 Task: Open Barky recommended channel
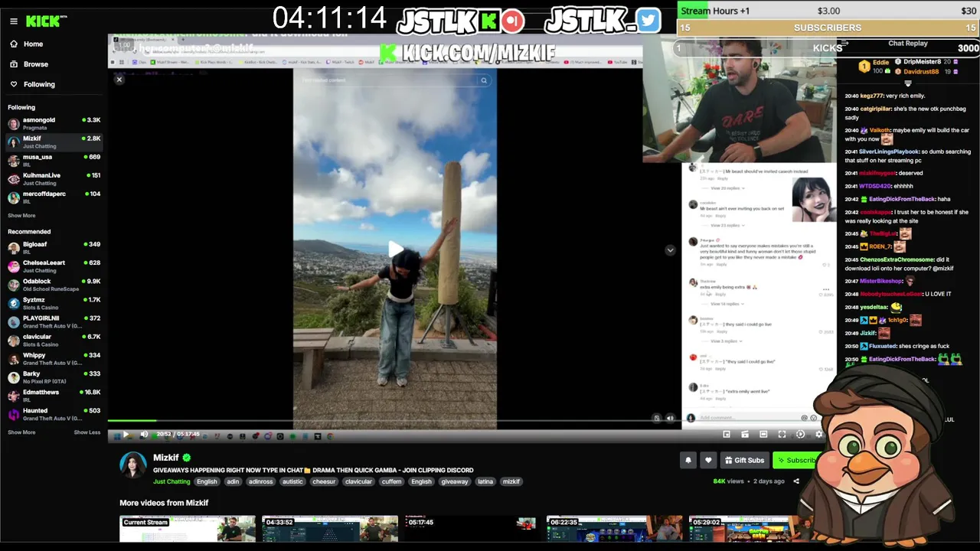pyautogui.click(x=54, y=377)
